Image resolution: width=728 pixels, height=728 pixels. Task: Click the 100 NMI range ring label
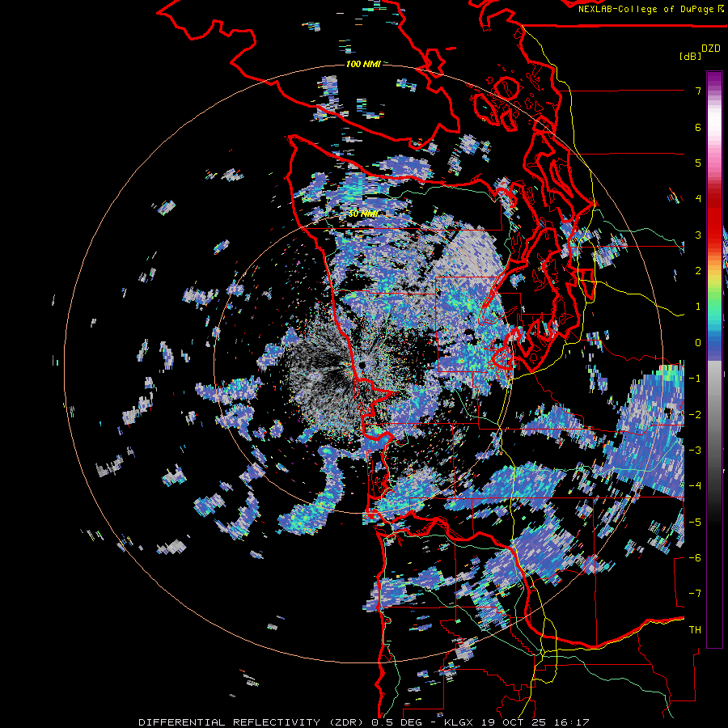tap(363, 64)
